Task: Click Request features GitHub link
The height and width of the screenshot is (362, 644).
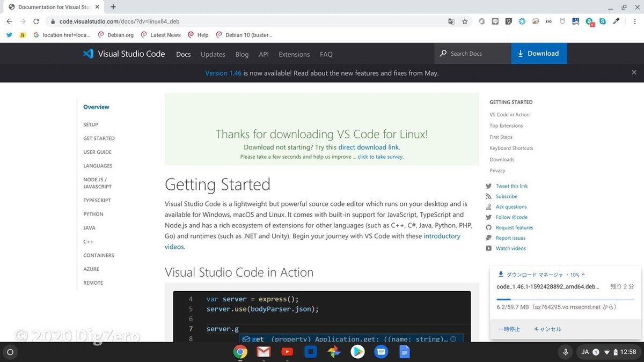Action: pyautogui.click(x=514, y=227)
